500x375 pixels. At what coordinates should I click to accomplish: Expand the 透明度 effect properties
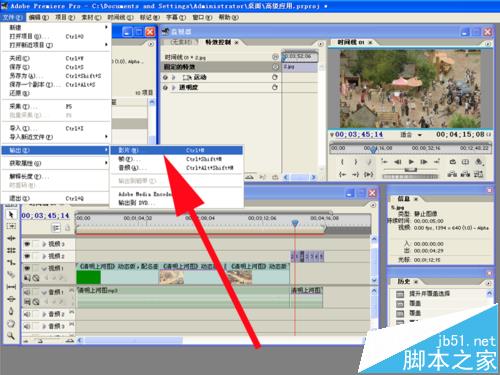[x=173, y=87]
